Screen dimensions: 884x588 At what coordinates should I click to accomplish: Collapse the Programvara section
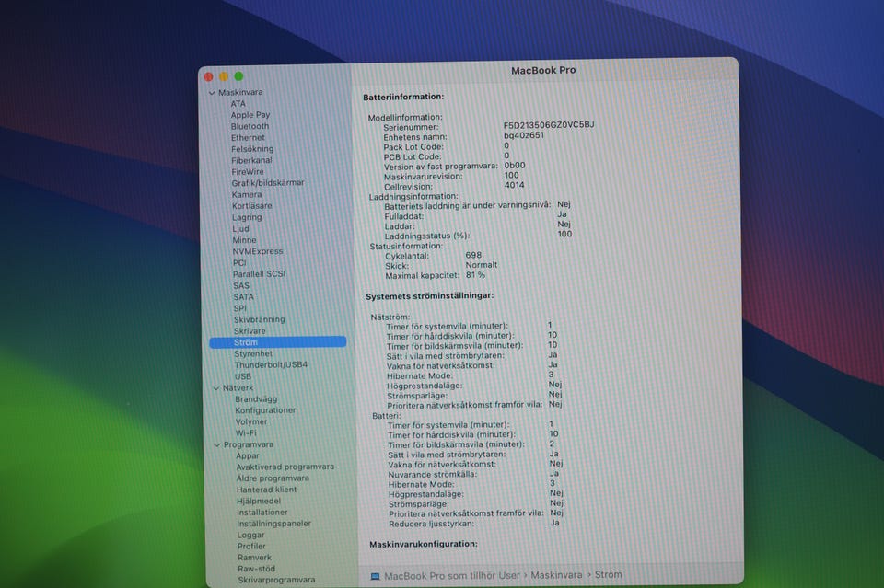(217, 445)
